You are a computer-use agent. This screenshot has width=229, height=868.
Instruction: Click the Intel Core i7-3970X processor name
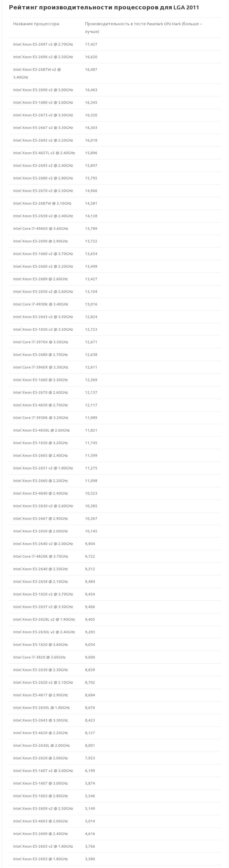click(x=40, y=342)
